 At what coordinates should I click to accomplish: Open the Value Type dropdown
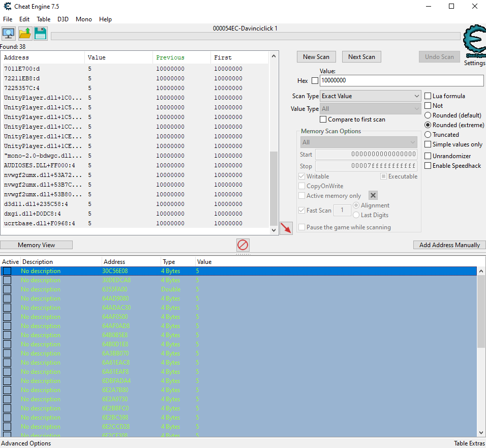(x=370, y=108)
